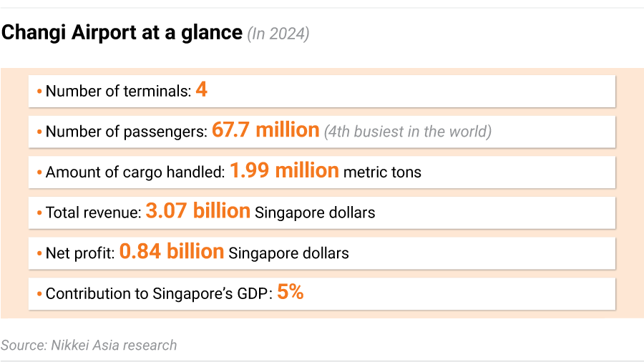Click the "Changi Airport at a glance" title
This screenshot has width=644, height=362.
(x=122, y=33)
